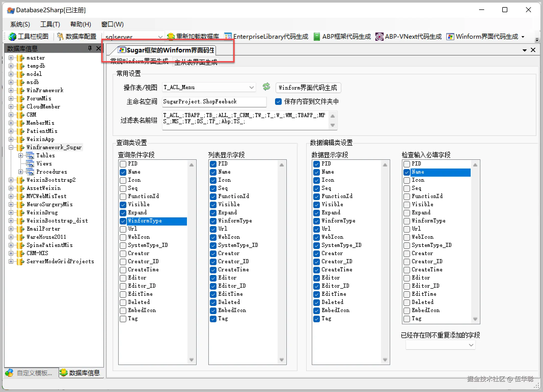
Task: Click green refresh icon beside table dropdown
Action: click(x=266, y=87)
